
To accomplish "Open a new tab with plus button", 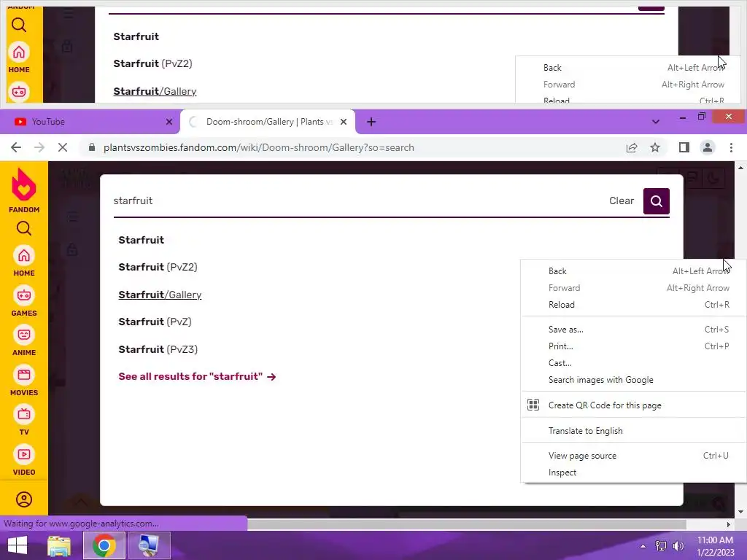I will (x=371, y=122).
